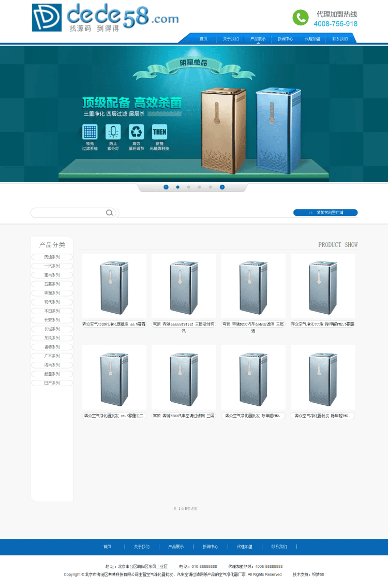Open 新闻中心 in the top navigation

(285, 39)
